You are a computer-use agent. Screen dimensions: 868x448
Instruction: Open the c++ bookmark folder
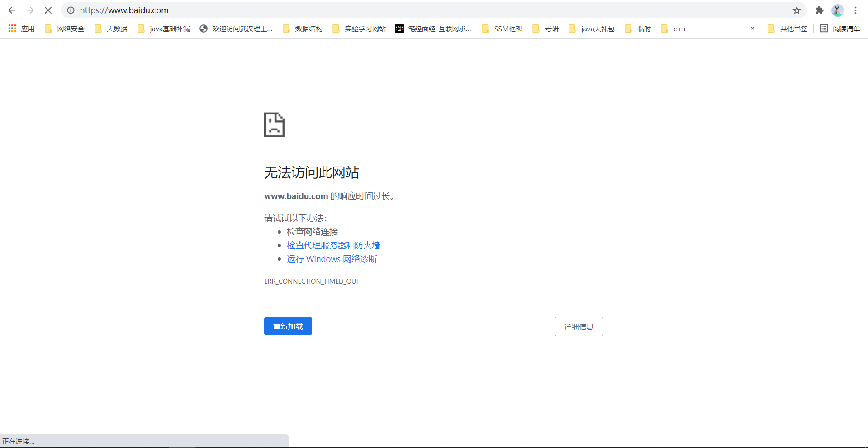(674, 29)
